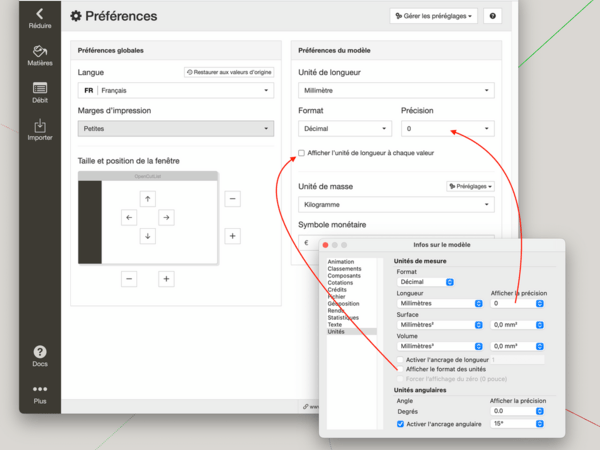The width and height of the screenshot is (600, 450).
Task: Open the Langue dropdown showing Français
Action: 175,91
